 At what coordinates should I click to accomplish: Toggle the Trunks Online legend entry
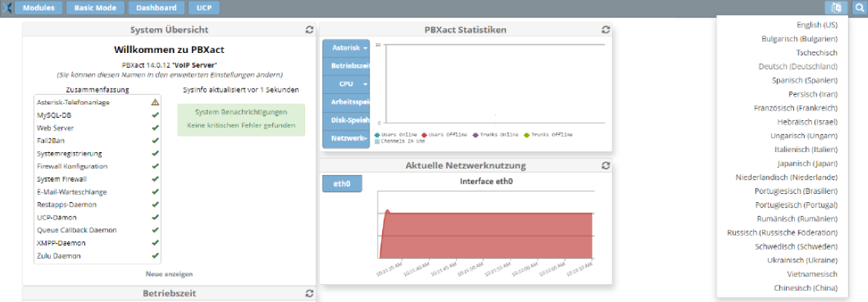(x=496, y=134)
